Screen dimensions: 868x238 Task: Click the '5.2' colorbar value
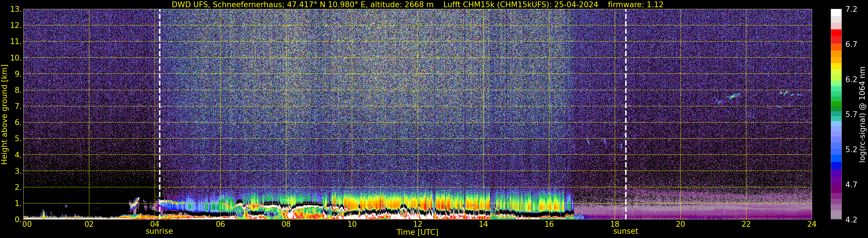pos(851,149)
